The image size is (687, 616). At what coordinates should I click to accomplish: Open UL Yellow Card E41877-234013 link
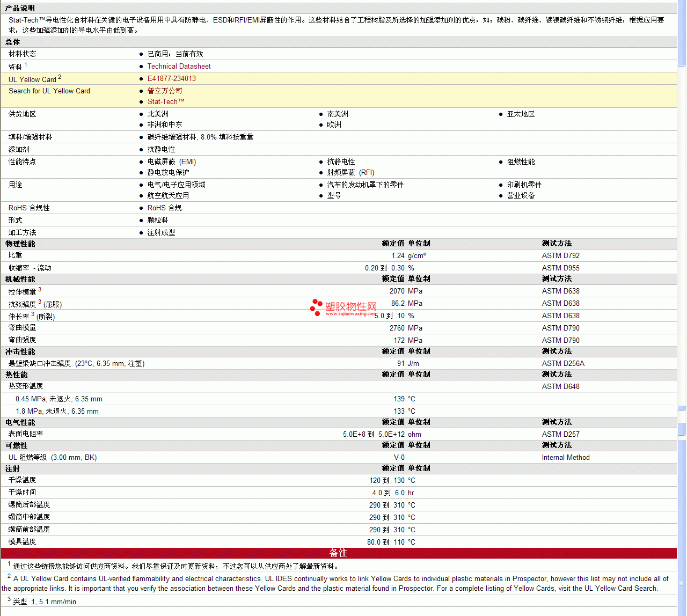[172, 78]
